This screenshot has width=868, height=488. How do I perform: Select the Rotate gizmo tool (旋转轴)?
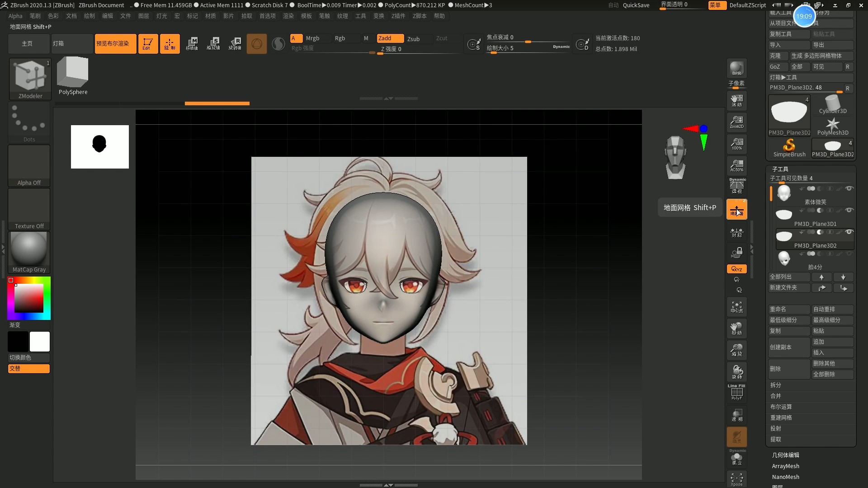[235, 44]
